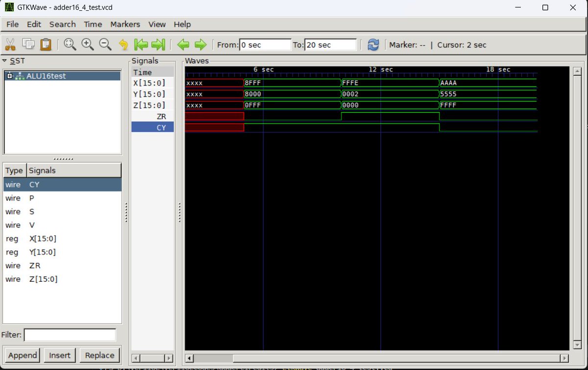Click green left arrow to find previous edge
This screenshot has height=370, width=588.
pyautogui.click(x=183, y=45)
